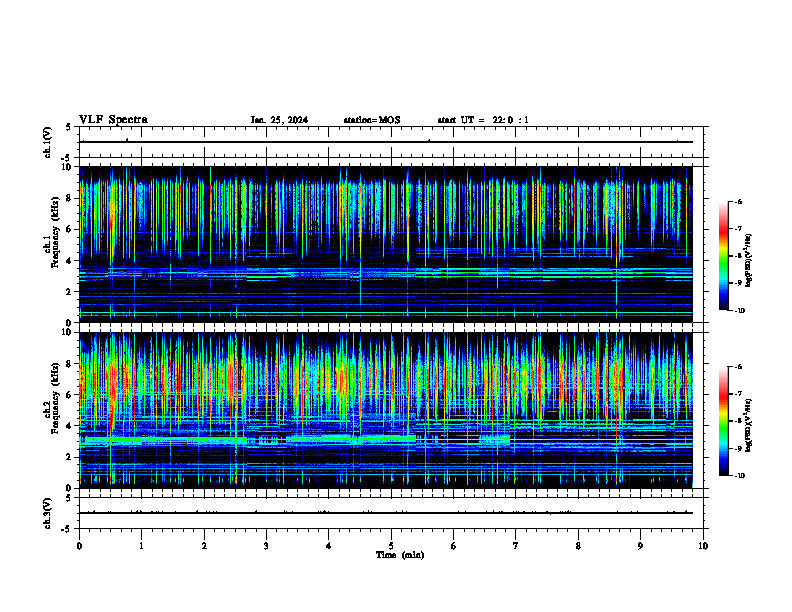
Task: Click the ch.1 frequency tick label "4"
Action: [69, 261]
